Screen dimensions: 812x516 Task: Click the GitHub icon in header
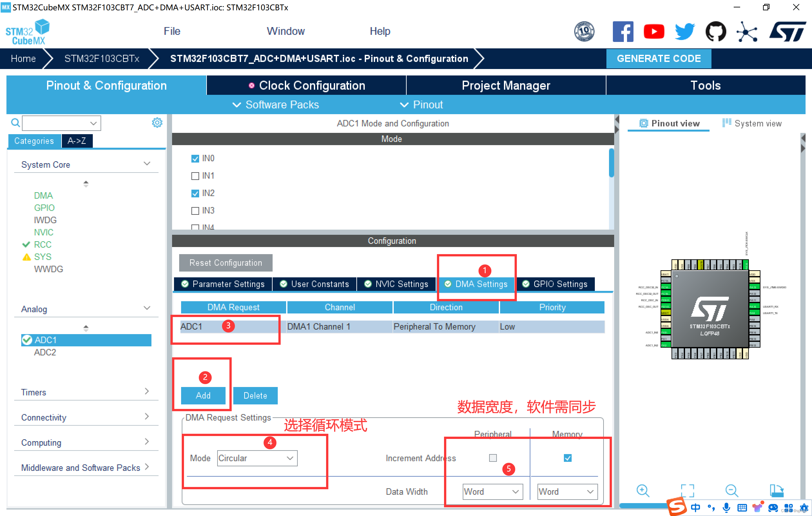coord(716,31)
